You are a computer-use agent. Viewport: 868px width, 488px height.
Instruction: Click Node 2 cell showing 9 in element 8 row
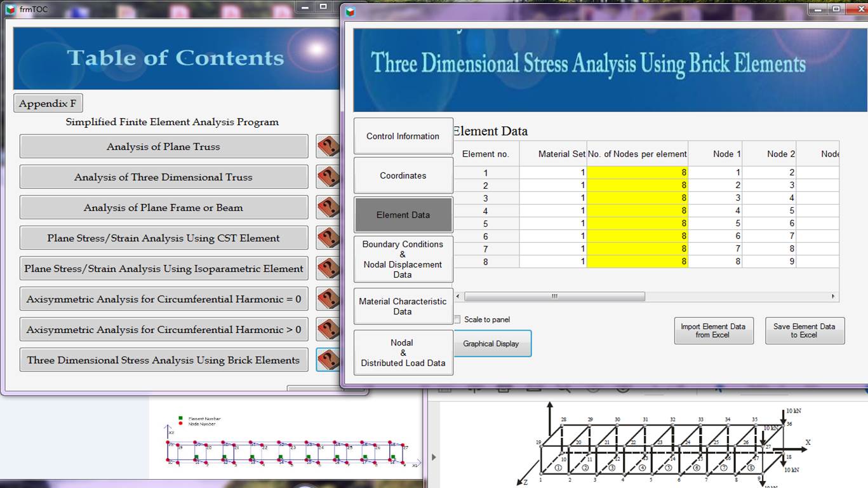pos(769,262)
